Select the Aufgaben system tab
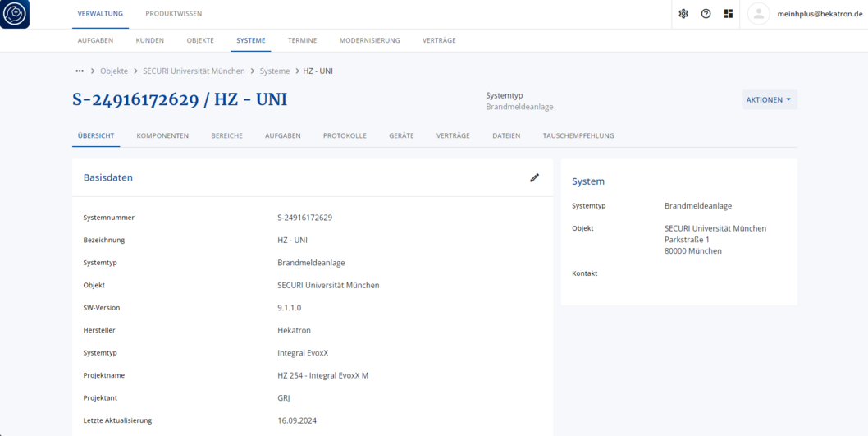The width and height of the screenshot is (868, 436). coord(283,135)
